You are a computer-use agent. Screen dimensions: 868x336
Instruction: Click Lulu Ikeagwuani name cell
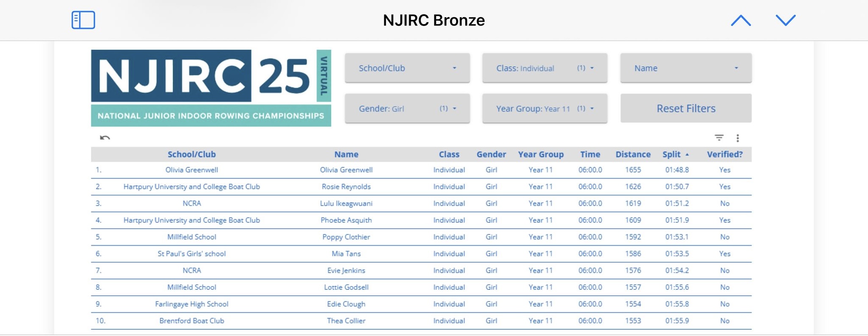pyautogui.click(x=346, y=203)
